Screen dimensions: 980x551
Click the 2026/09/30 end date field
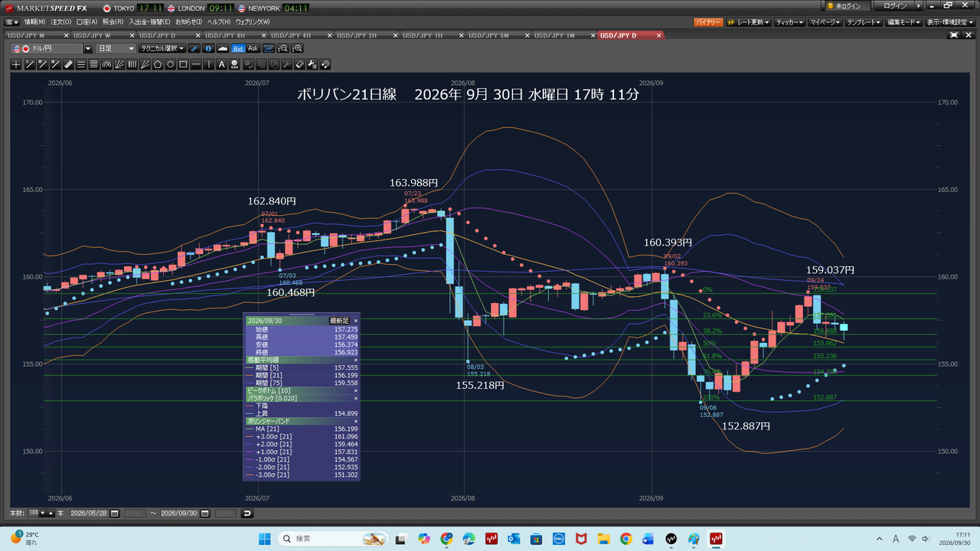tap(179, 513)
